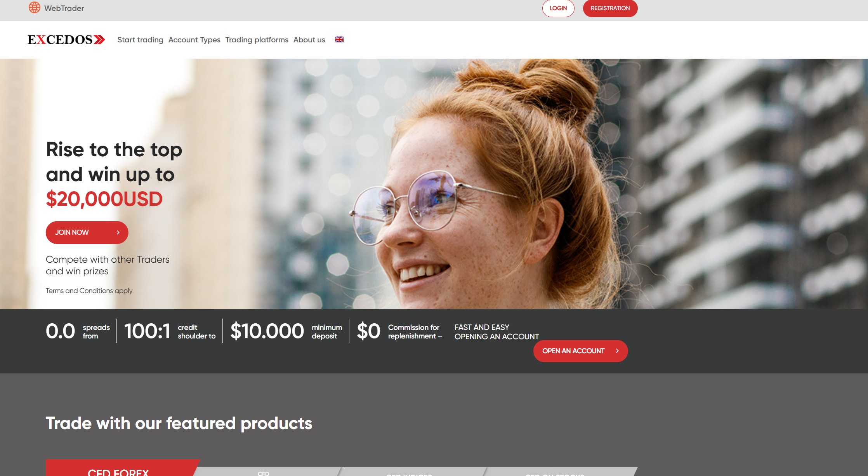Open the Terms and Conditions apply link

(x=89, y=291)
